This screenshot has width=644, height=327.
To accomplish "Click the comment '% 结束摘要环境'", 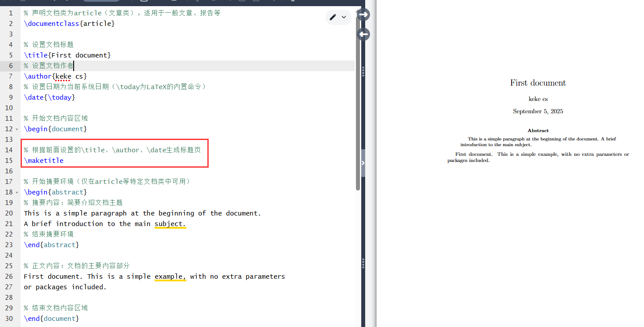I will click(49, 234).
